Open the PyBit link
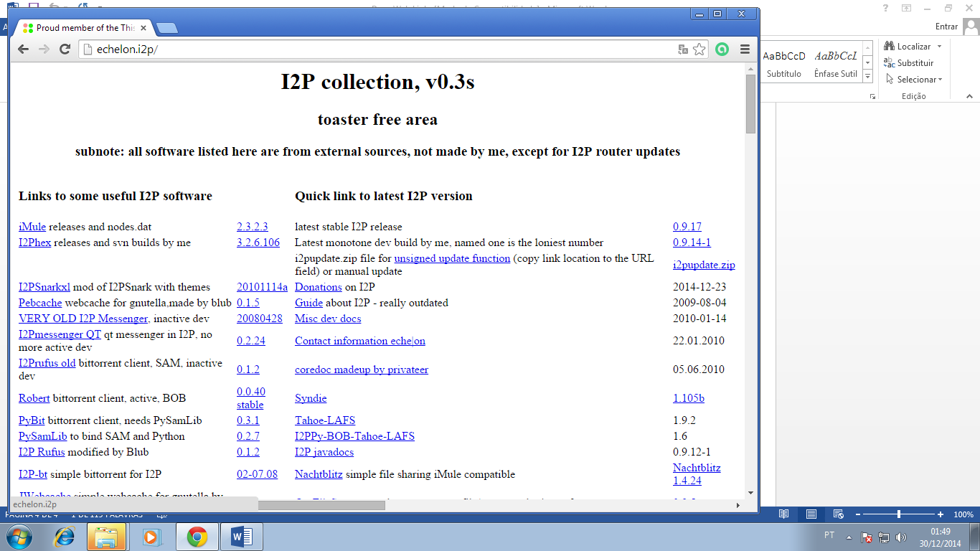The height and width of the screenshot is (551, 980). point(32,420)
